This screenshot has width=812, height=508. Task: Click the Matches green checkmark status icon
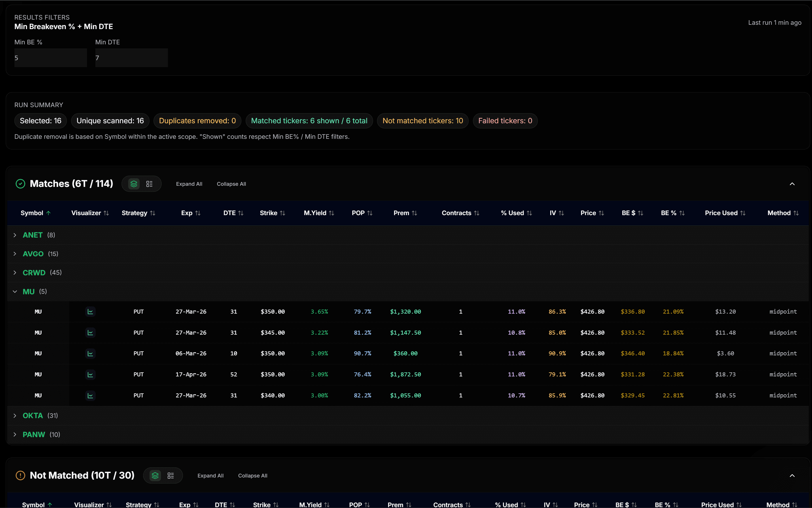20,184
